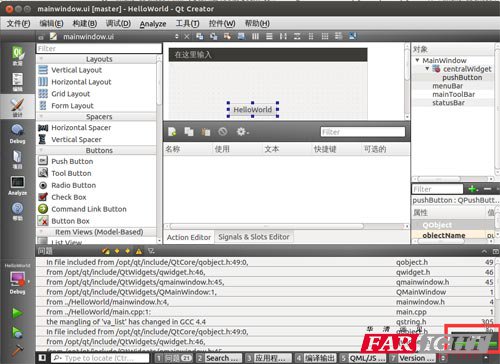Viewport: 500px width, 364px height.
Task: Start debugging with the play-bug icon
Action: pyautogui.click(x=17, y=332)
